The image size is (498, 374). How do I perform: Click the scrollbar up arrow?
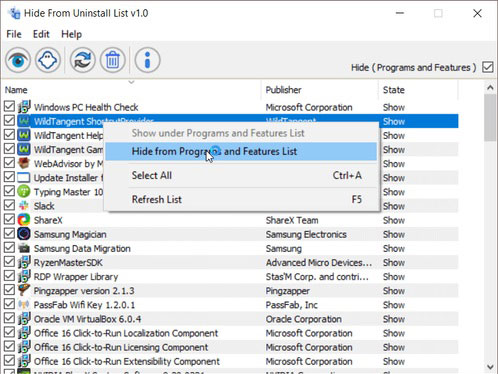pos(490,88)
